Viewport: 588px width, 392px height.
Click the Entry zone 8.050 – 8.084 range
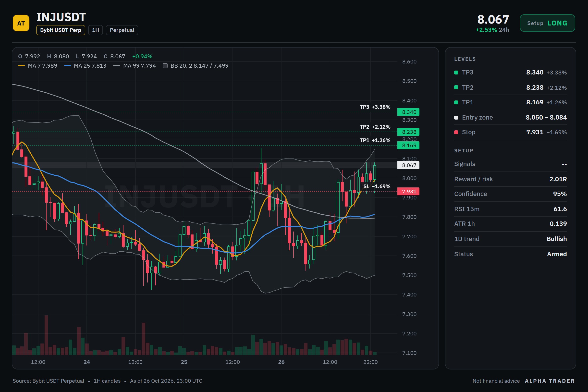tap(546, 117)
